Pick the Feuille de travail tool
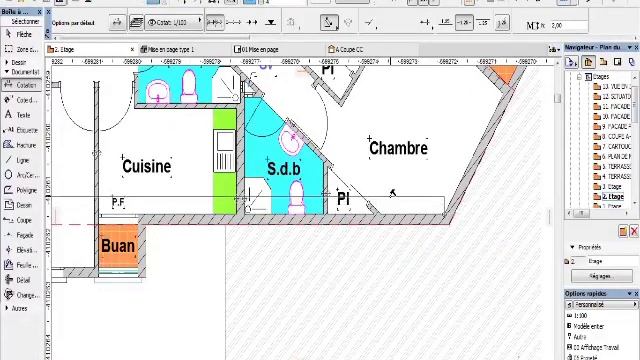This screenshot has height=360, width=640. click(x=20, y=265)
